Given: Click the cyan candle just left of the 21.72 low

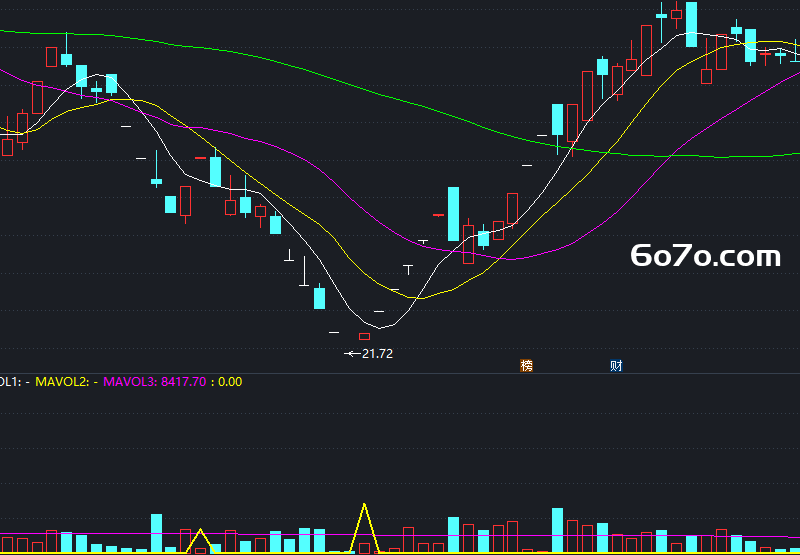Looking at the screenshot, I should click(x=319, y=298).
